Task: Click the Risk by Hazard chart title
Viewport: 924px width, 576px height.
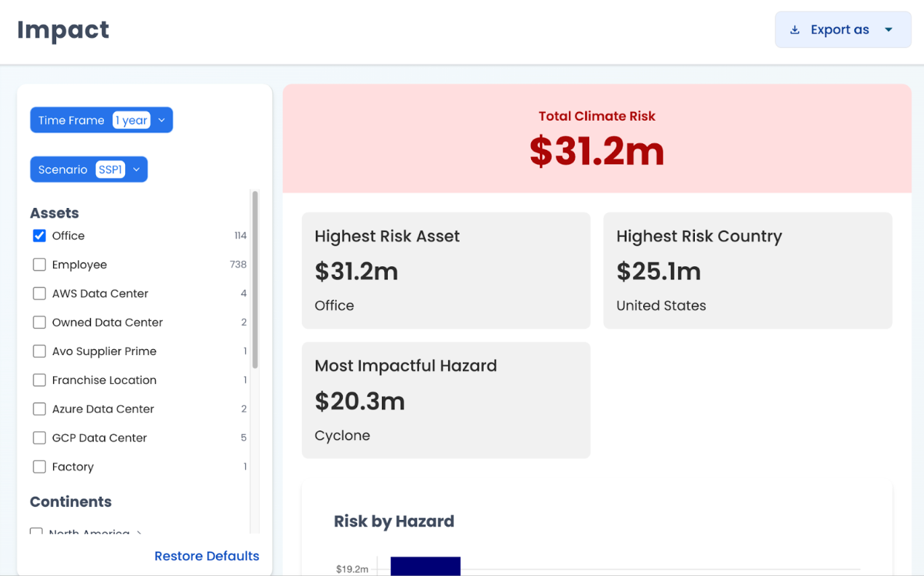Action: point(394,521)
